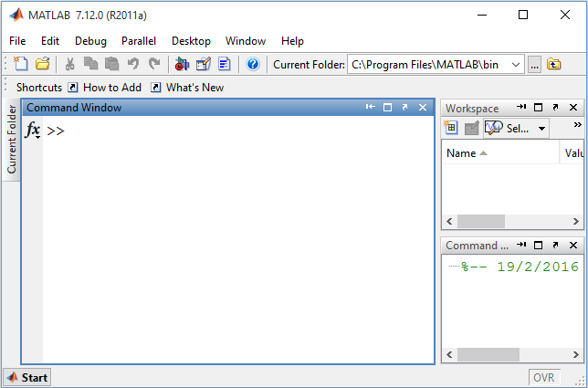Open the Window menu

246,41
